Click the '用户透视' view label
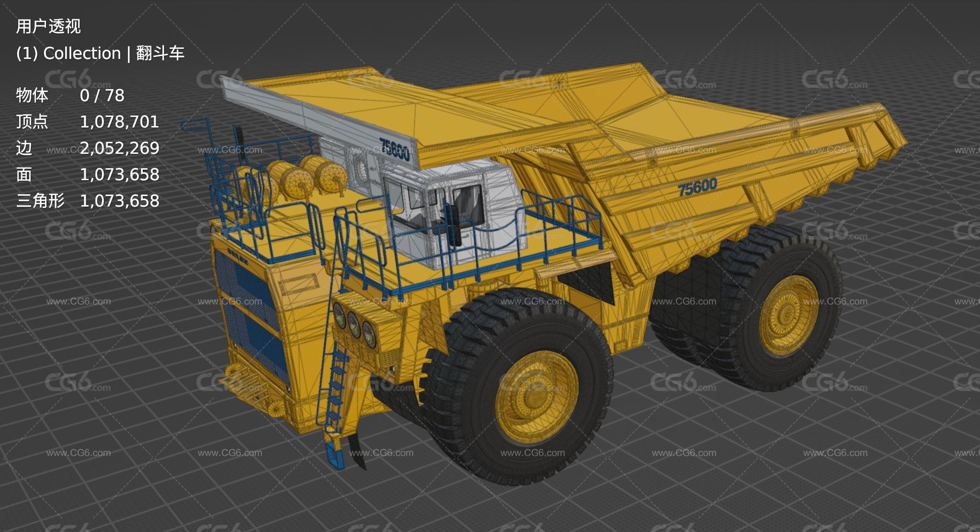980x532 pixels. click(48, 26)
